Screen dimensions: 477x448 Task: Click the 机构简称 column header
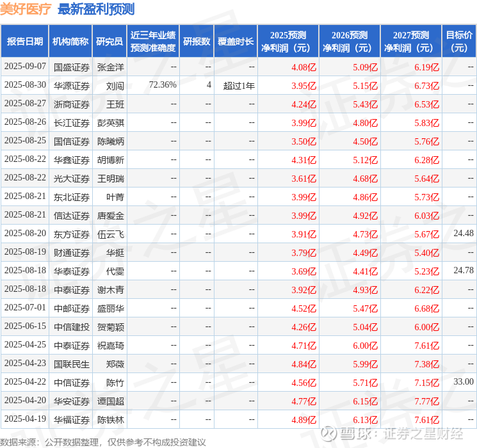pos(70,41)
